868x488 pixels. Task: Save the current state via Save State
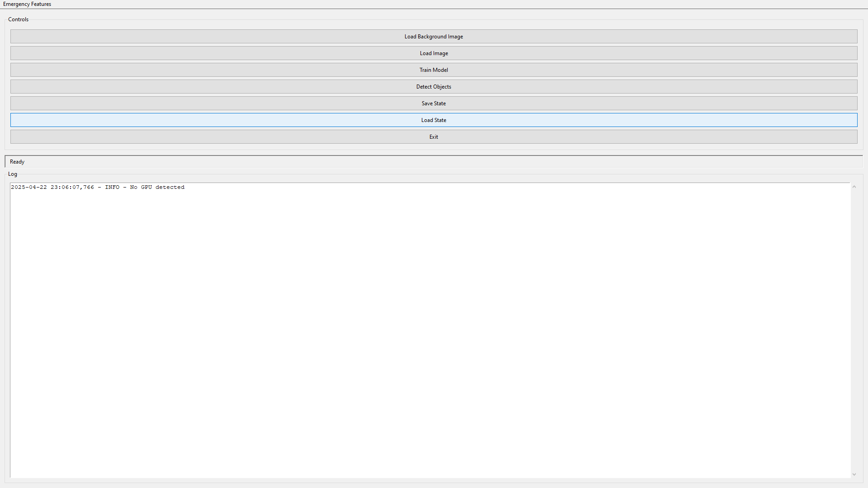[434, 103]
